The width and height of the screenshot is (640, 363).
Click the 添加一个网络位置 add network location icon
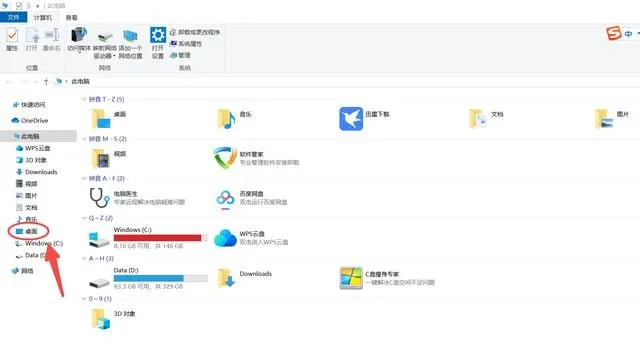pos(130,36)
